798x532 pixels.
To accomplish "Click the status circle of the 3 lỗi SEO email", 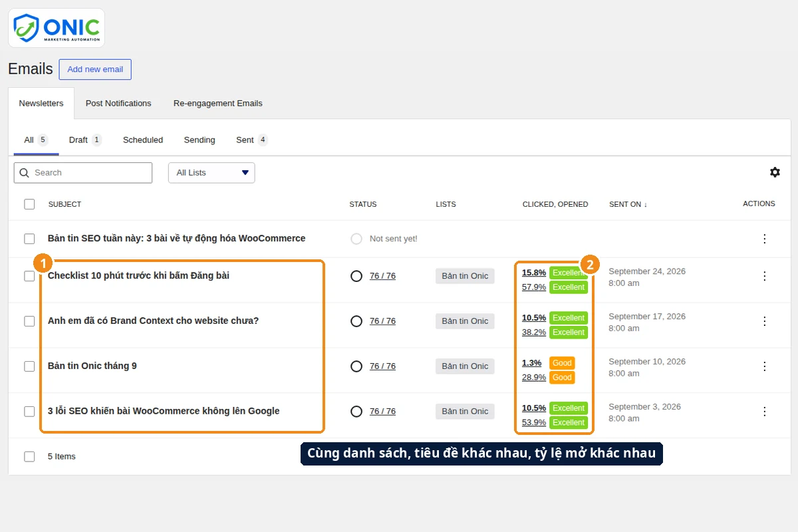I will coord(356,412).
